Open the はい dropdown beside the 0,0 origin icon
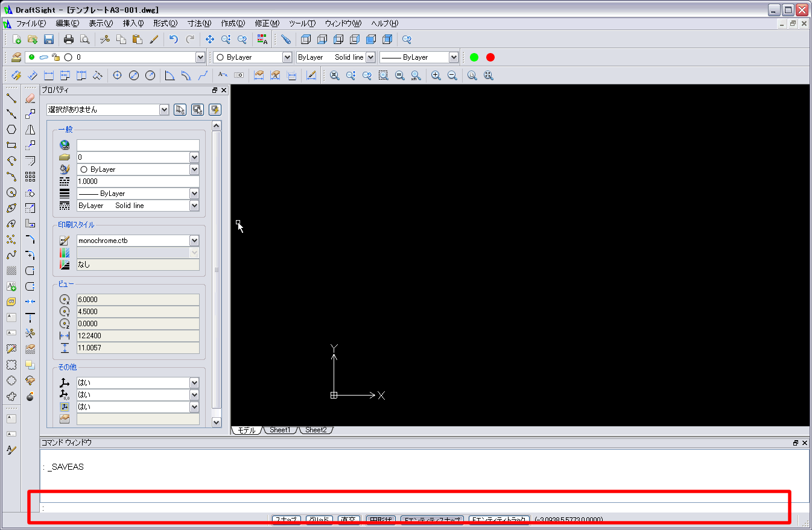This screenshot has width=812, height=530. click(194, 394)
